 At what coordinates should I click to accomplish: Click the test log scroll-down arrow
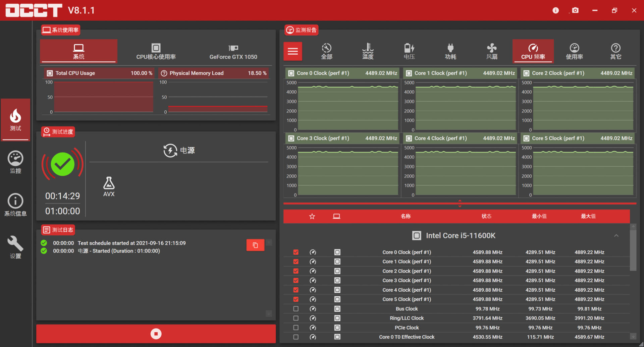coord(269,313)
